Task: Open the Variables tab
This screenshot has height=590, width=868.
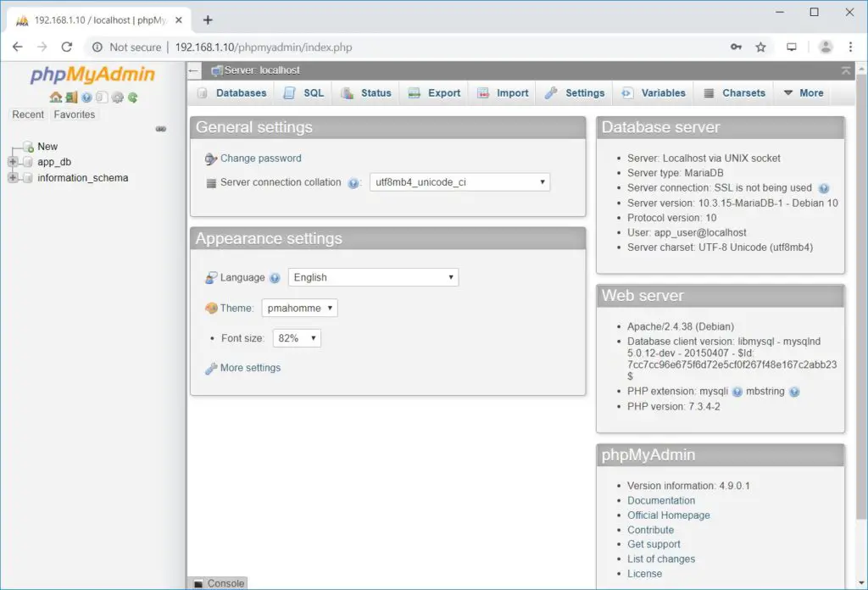Action: point(654,93)
